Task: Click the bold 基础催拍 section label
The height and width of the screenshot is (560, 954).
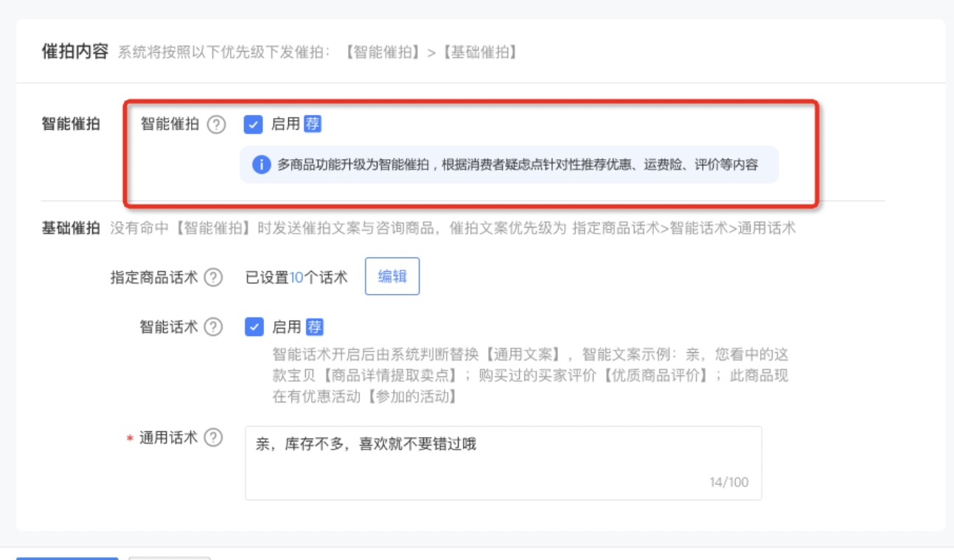Action: point(70,228)
